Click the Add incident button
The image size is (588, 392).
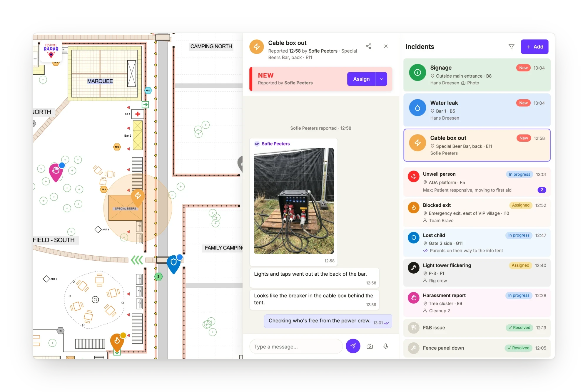click(534, 47)
